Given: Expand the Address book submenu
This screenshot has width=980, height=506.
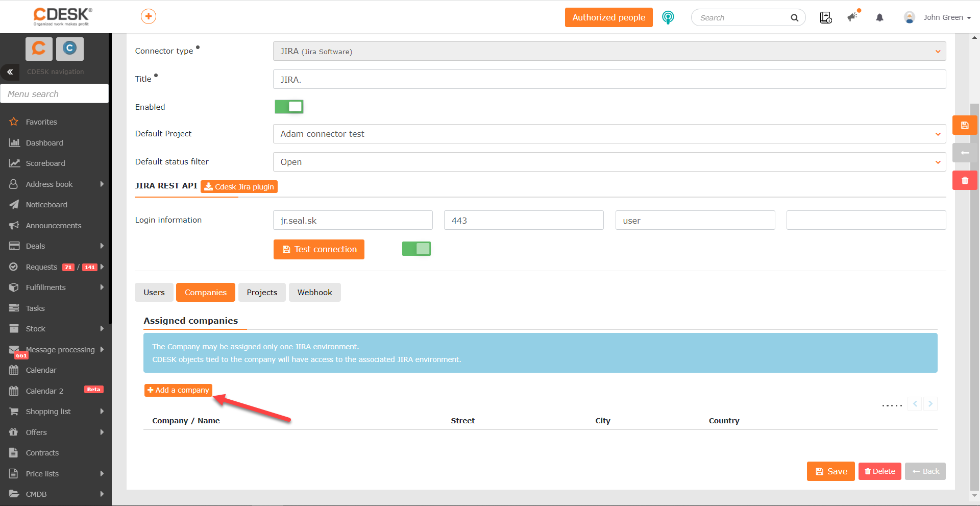Looking at the screenshot, I should pos(102,184).
